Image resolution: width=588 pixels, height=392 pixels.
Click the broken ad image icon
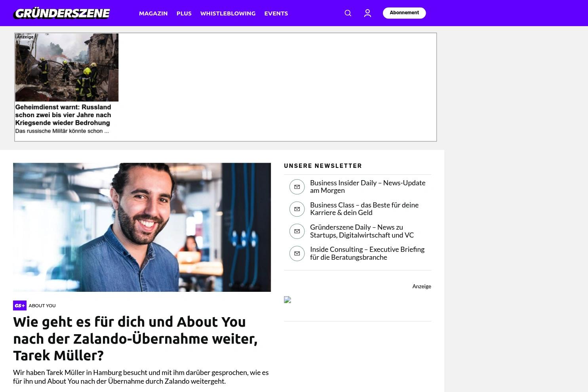pyautogui.click(x=287, y=300)
